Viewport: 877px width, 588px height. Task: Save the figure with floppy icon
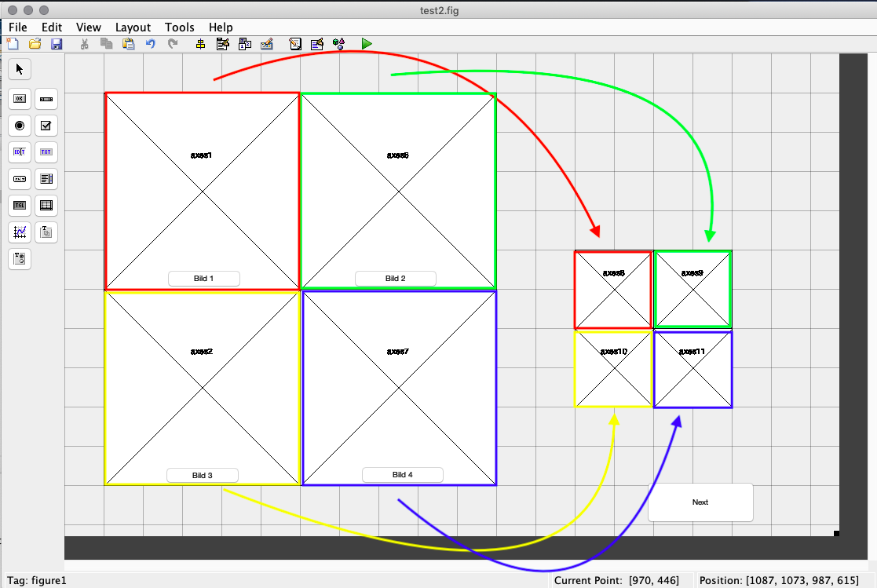click(57, 44)
